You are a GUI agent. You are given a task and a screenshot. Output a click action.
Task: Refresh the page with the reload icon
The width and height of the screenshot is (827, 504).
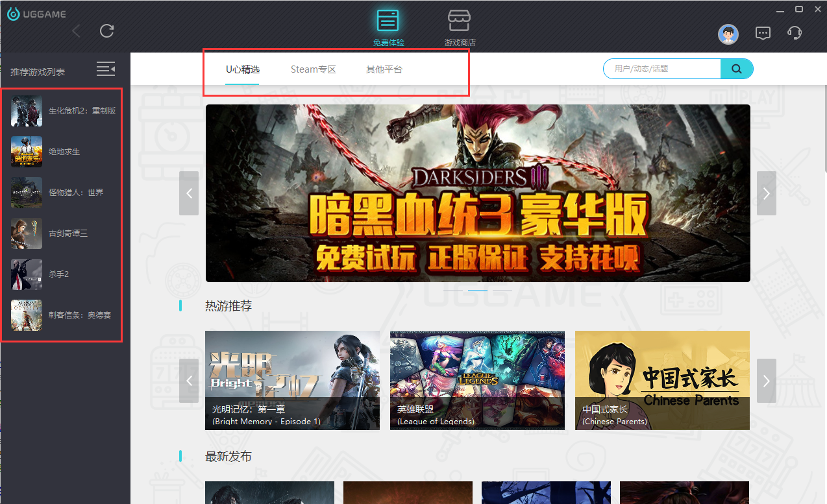tap(107, 30)
